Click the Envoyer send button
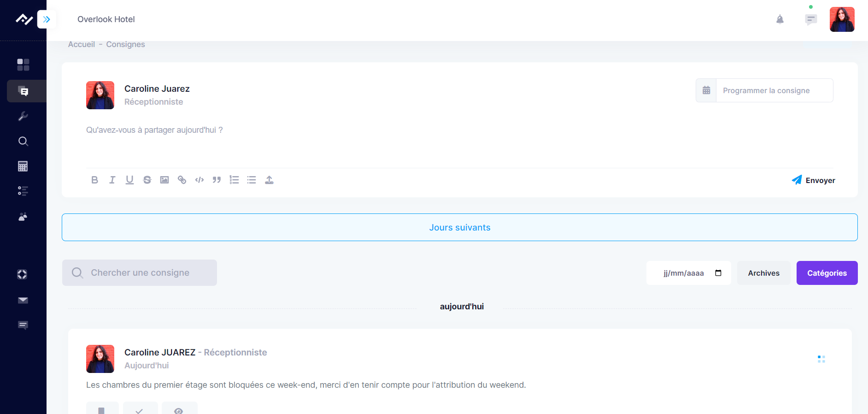This screenshot has height=414, width=868. tap(813, 180)
